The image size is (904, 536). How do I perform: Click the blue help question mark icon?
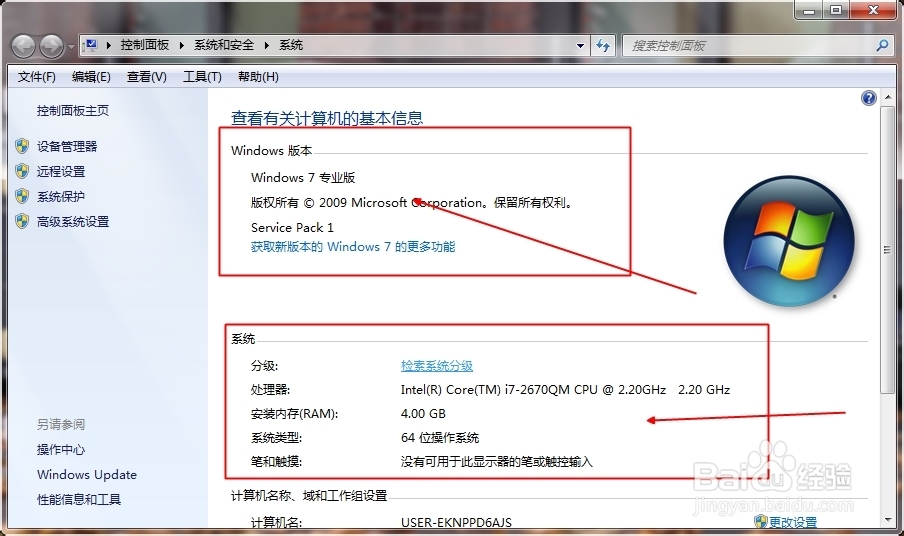click(869, 98)
